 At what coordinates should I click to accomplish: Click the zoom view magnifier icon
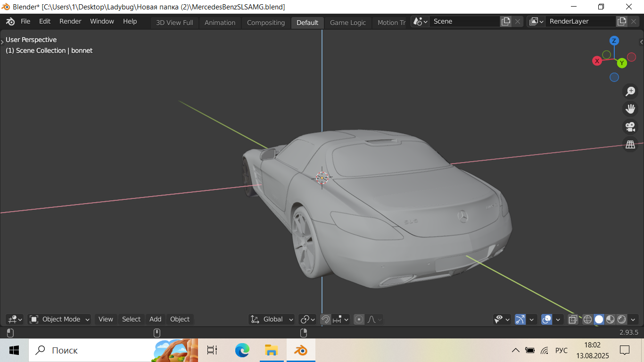point(630,91)
